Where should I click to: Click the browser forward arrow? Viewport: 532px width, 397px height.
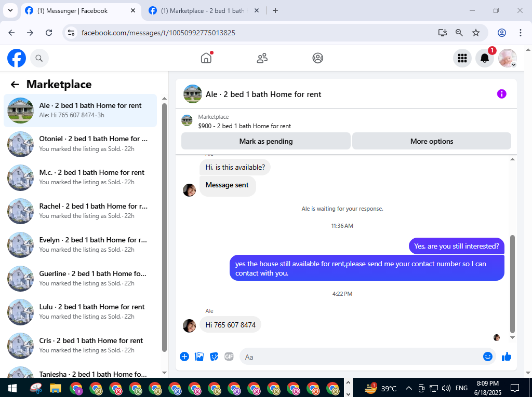coord(30,33)
